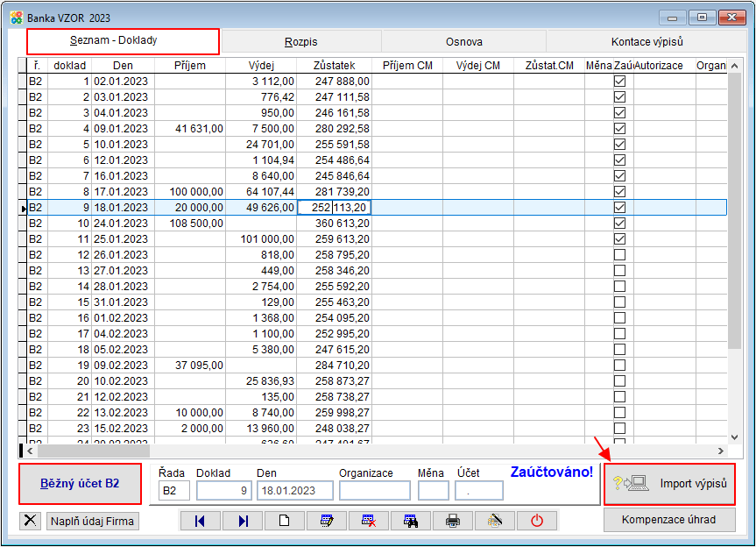Click the scroll up arrow of the table

click(x=734, y=66)
